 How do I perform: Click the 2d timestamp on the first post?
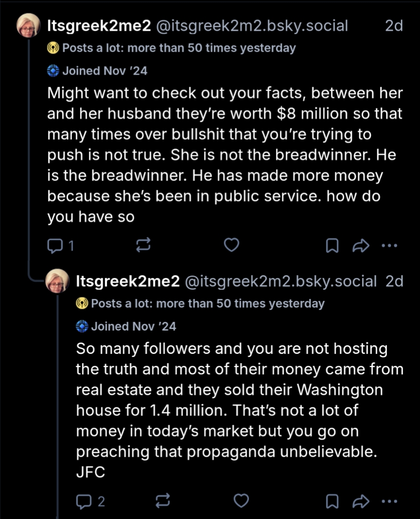pos(394,26)
